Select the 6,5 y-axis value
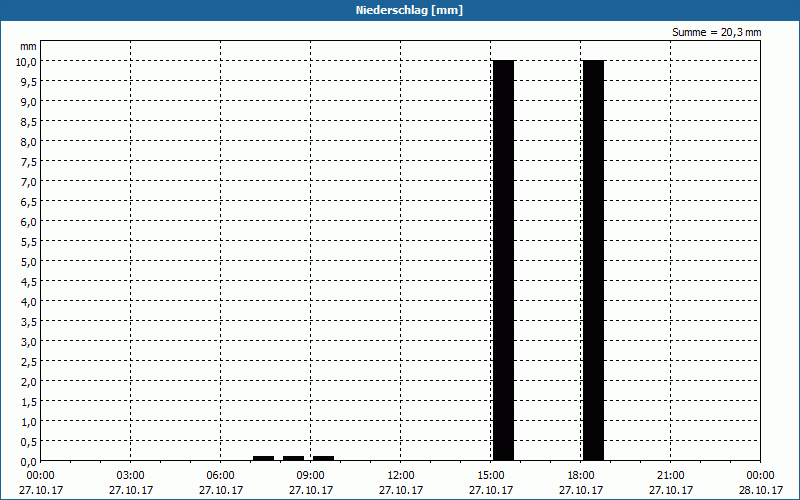Viewport: 800px width, 500px height. (x=29, y=202)
